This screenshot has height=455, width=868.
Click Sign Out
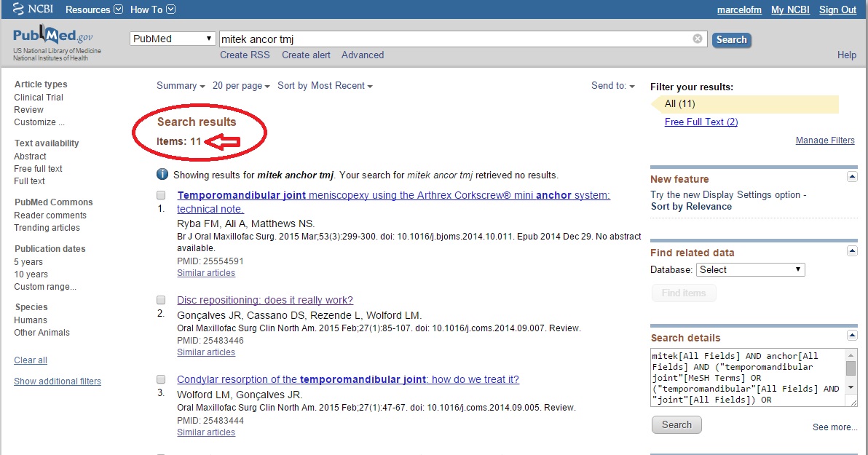837,10
